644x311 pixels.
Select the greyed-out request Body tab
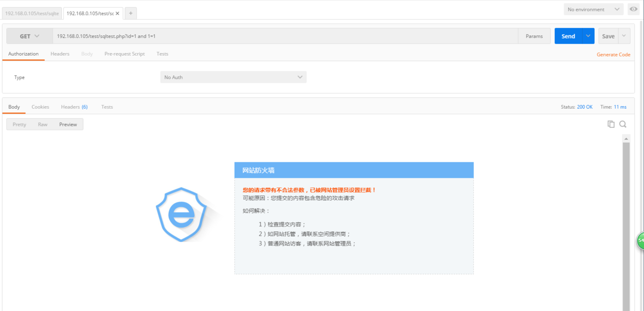87,54
